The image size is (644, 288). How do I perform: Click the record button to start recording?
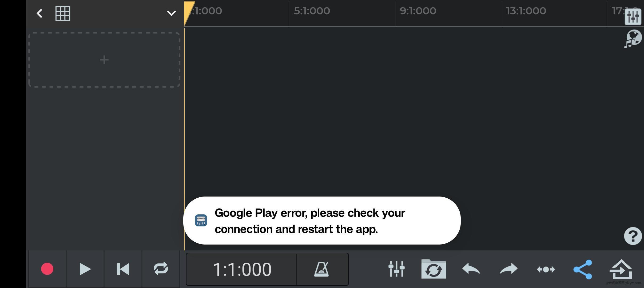tap(46, 269)
